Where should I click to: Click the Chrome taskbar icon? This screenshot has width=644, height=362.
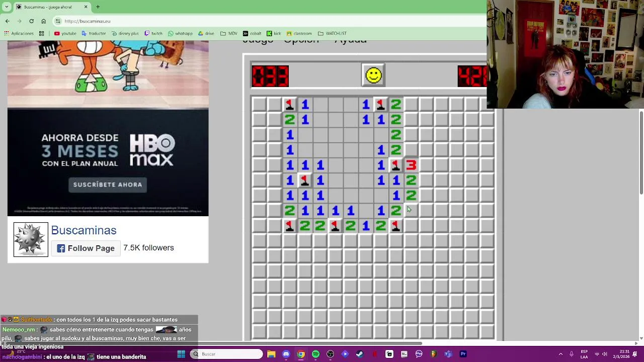[301, 354]
